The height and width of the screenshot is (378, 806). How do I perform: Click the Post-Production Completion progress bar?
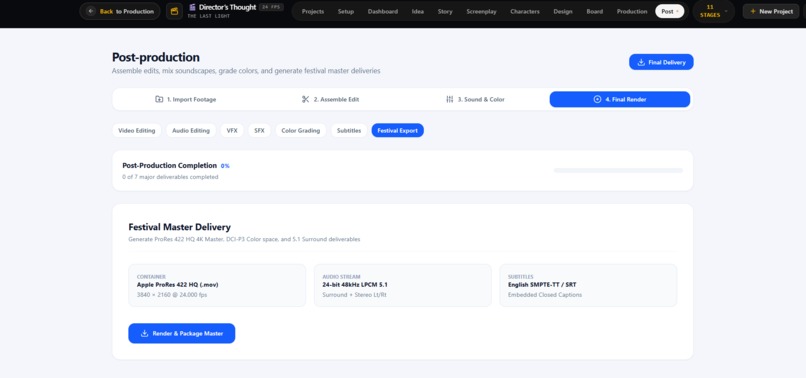[618, 170]
